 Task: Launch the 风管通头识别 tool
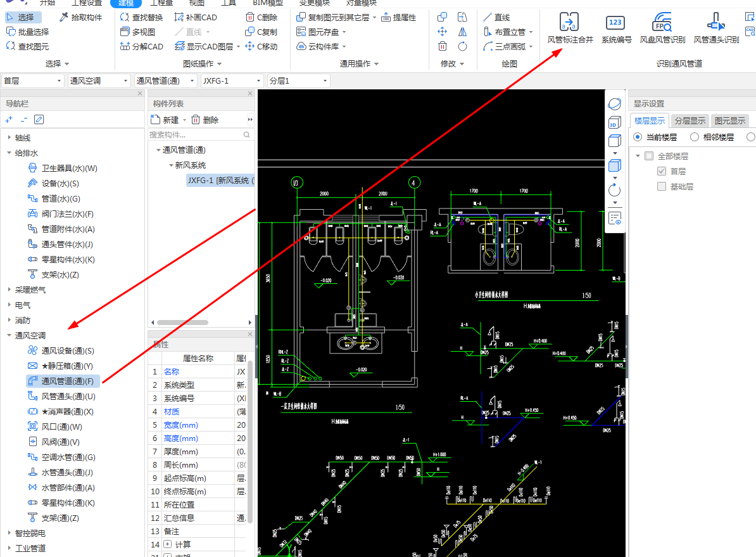pyautogui.click(x=716, y=28)
